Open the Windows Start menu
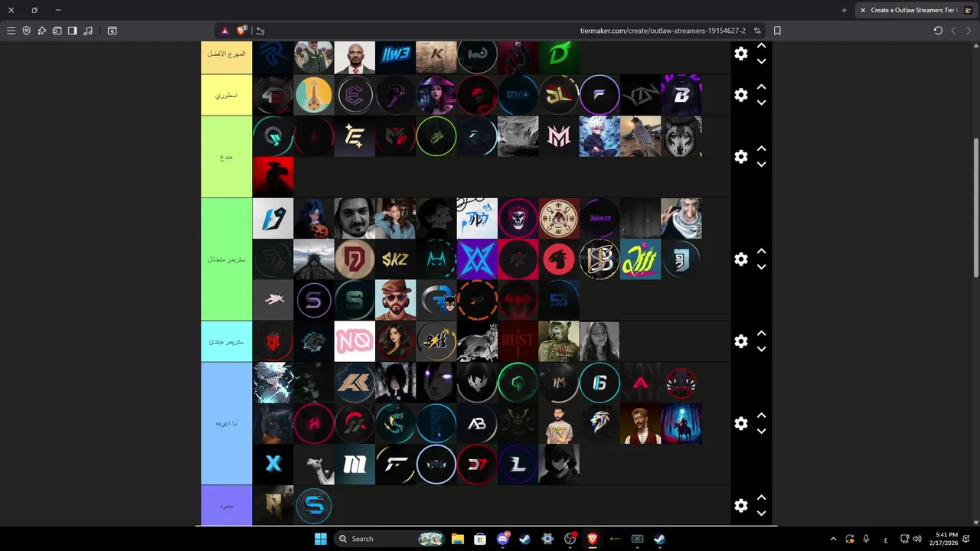 [321, 539]
